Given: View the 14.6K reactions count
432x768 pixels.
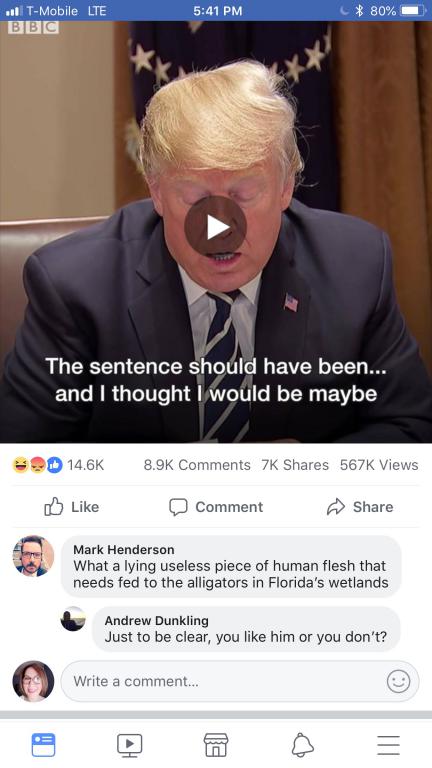Looking at the screenshot, I should 86,465.
